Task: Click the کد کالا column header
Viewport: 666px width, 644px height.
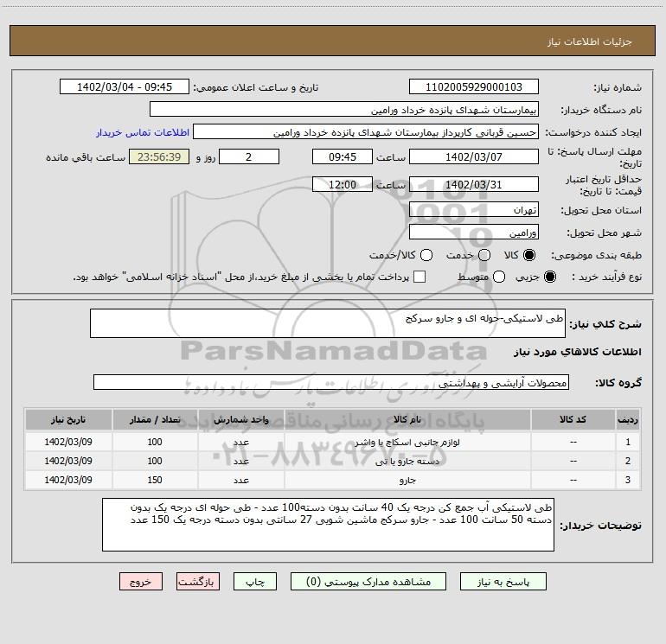Action: click(573, 420)
